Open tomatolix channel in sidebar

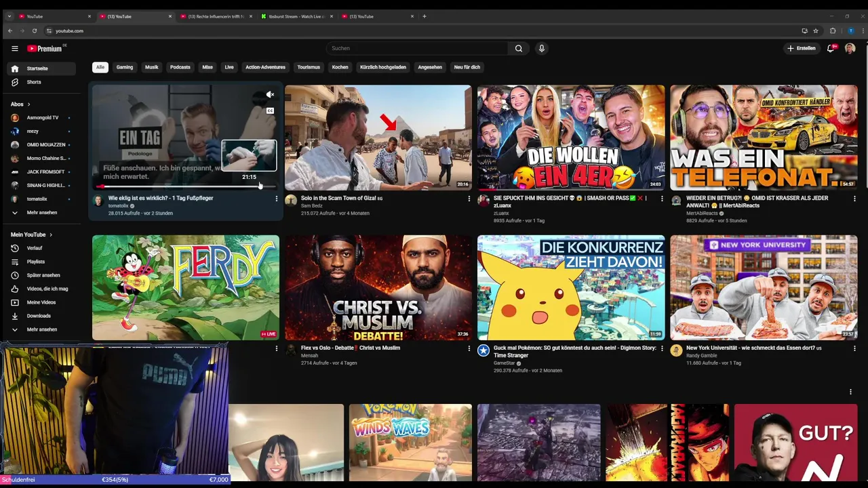(42, 199)
